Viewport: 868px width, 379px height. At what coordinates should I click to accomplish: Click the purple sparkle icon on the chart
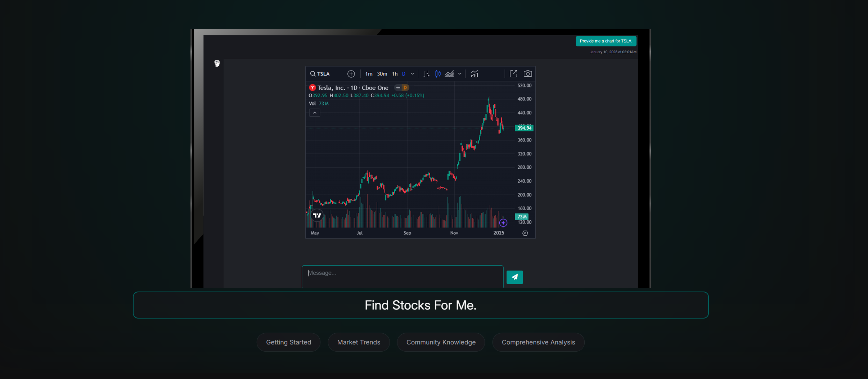point(503,222)
